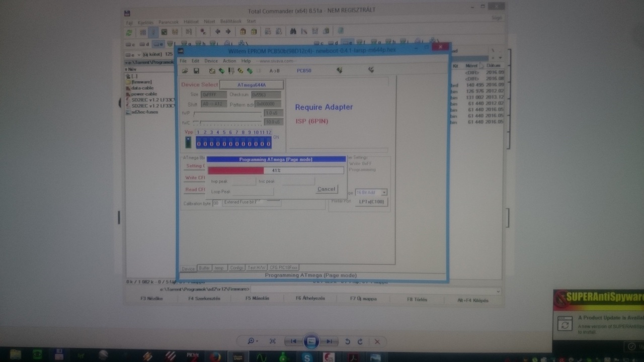Click the forward arrow in Total Commander toolbar
The image size is (644, 362).
[x=228, y=32]
